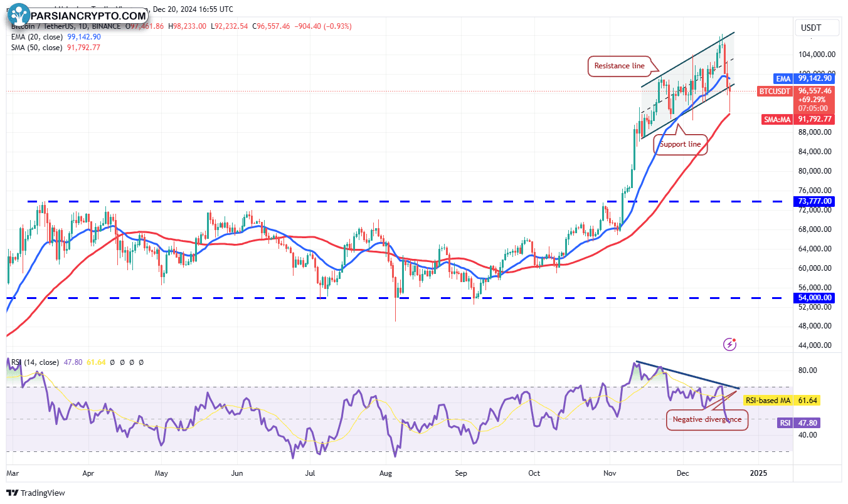
Task: Click the 68,000.00 price axis label
Action: (815, 229)
